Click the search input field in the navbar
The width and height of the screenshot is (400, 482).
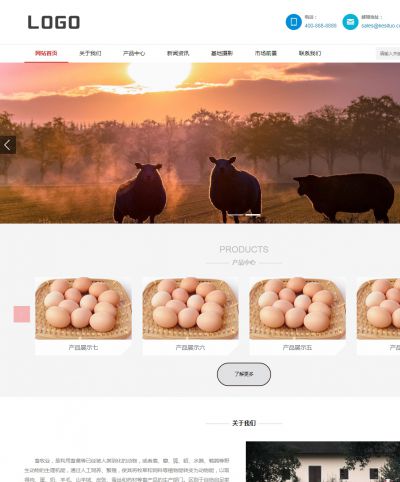click(x=388, y=53)
